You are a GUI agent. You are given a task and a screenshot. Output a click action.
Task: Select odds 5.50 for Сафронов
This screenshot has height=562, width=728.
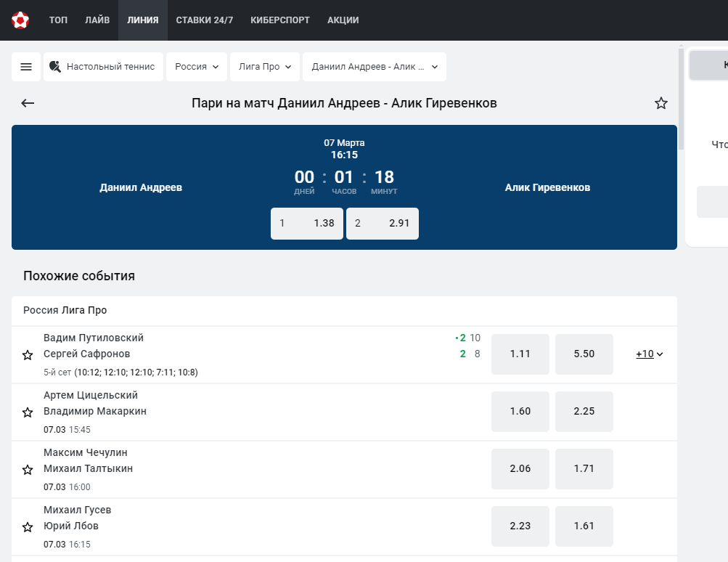click(584, 354)
